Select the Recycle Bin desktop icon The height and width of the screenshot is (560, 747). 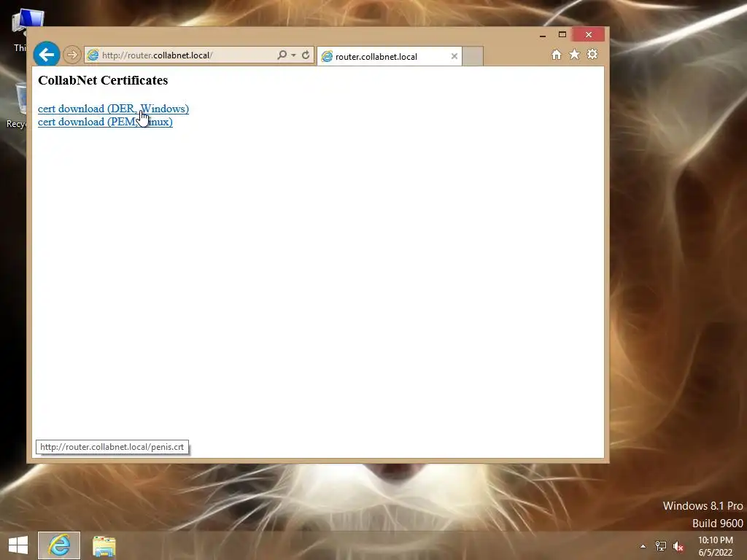pos(17,106)
